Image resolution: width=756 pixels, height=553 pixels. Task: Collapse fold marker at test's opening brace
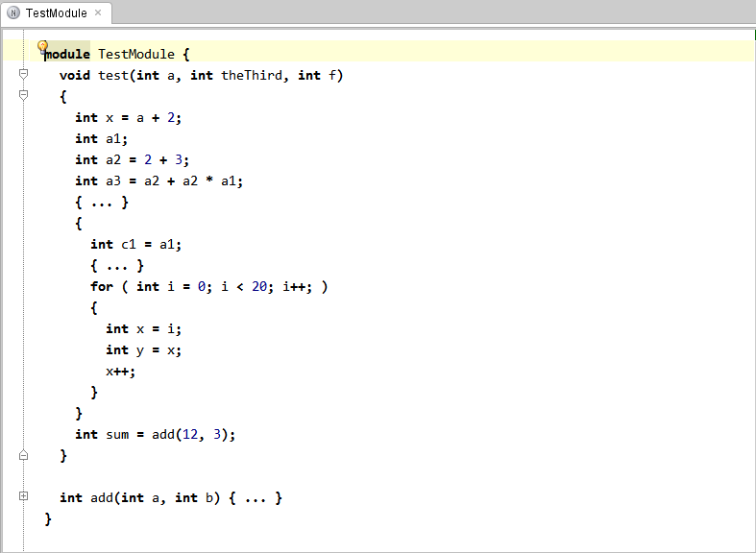click(x=23, y=95)
